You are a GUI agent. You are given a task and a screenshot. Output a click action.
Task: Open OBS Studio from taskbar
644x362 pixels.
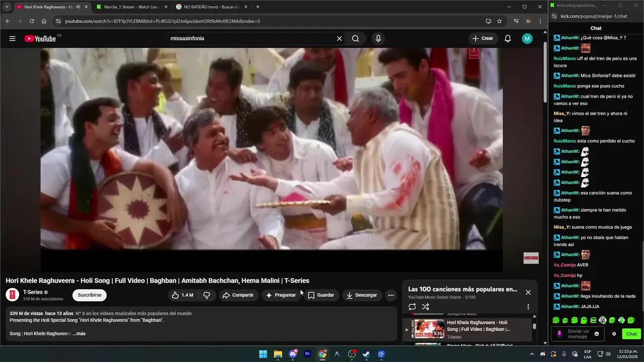click(x=352, y=354)
